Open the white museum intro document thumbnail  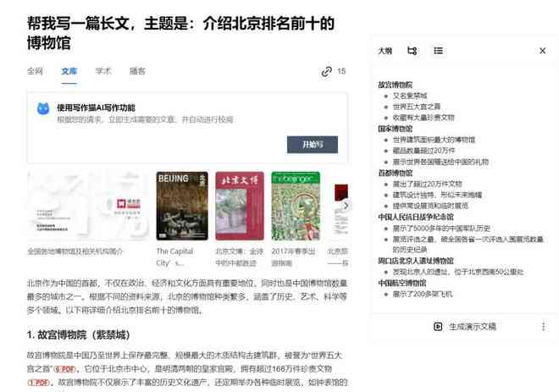pos(88,206)
